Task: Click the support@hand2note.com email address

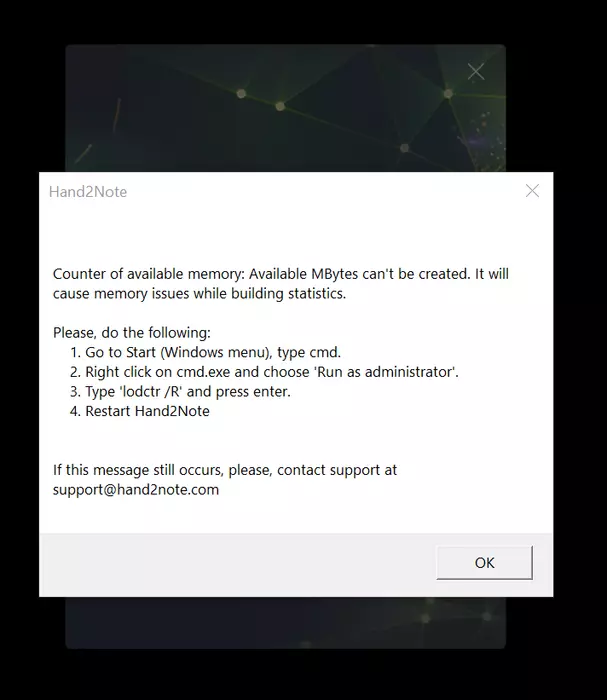Action: click(x=136, y=490)
